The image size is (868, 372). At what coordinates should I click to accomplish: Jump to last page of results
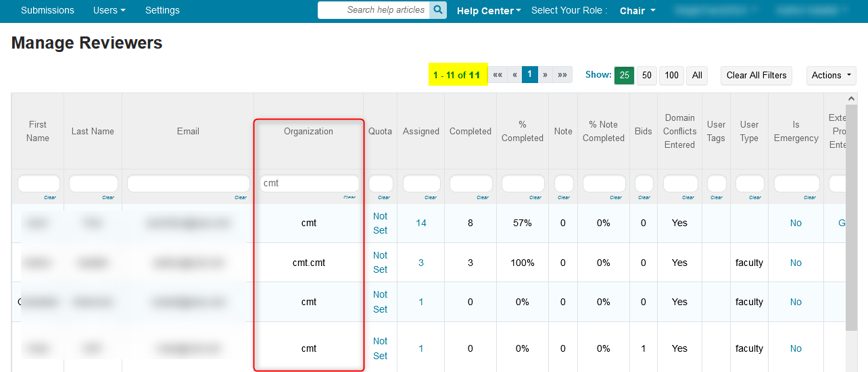coord(562,75)
